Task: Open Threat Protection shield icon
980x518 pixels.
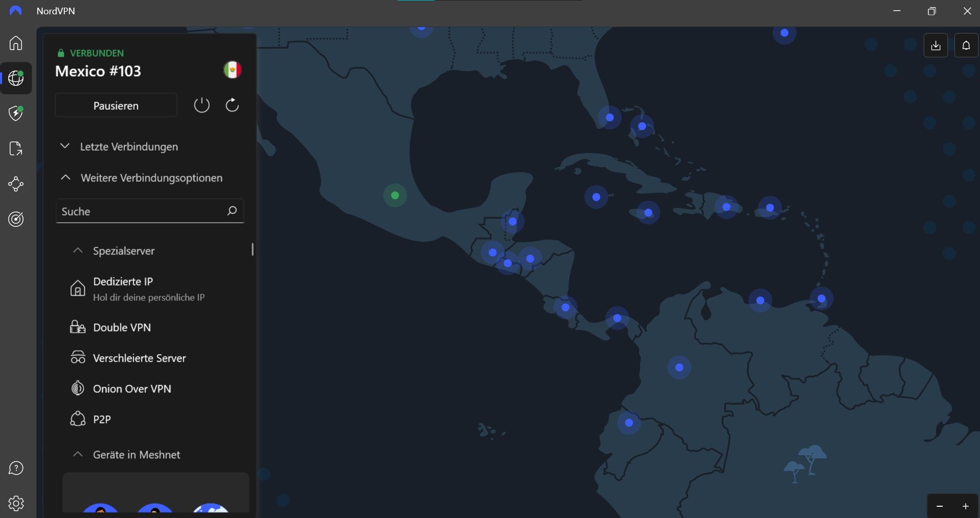Action: [x=16, y=113]
